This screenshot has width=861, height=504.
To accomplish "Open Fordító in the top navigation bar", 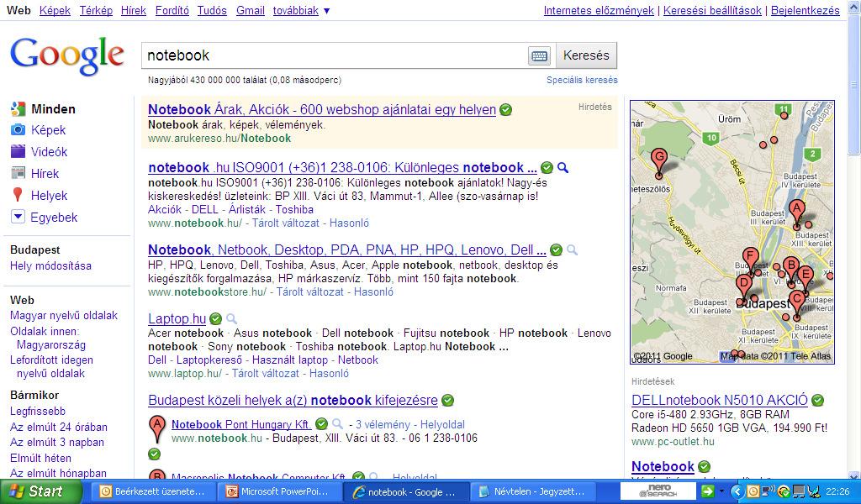I will 172,10.
